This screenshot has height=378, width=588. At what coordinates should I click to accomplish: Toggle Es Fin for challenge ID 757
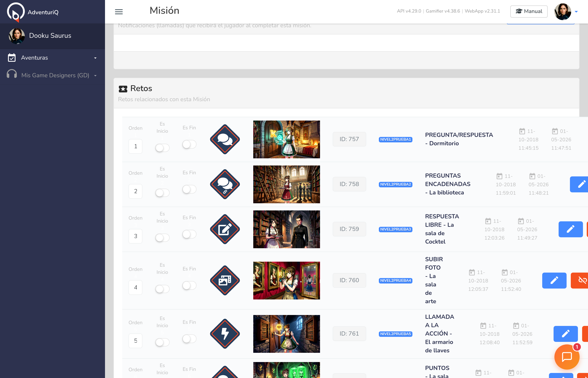pyautogui.click(x=189, y=144)
